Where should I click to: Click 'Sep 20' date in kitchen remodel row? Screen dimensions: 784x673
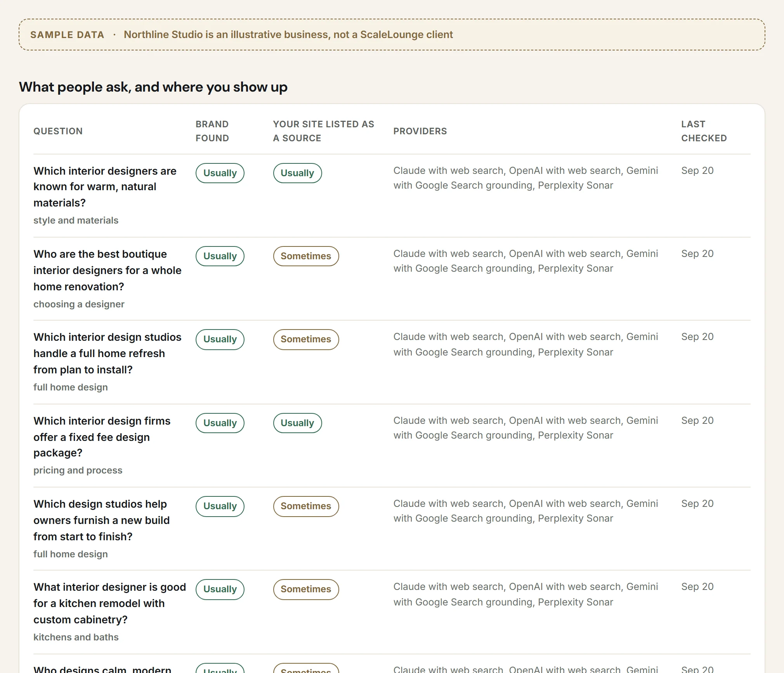[697, 586]
